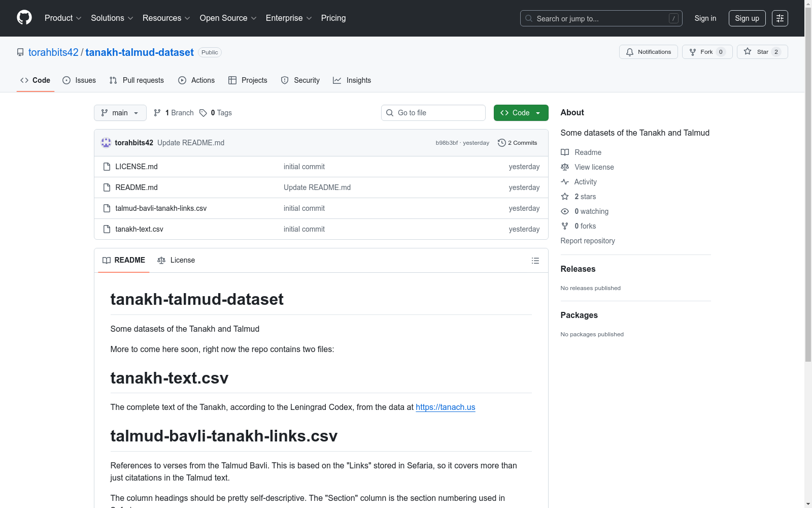Open the Enterprise dropdown
Image resolution: width=812 pixels, height=508 pixels.
pos(289,18)
